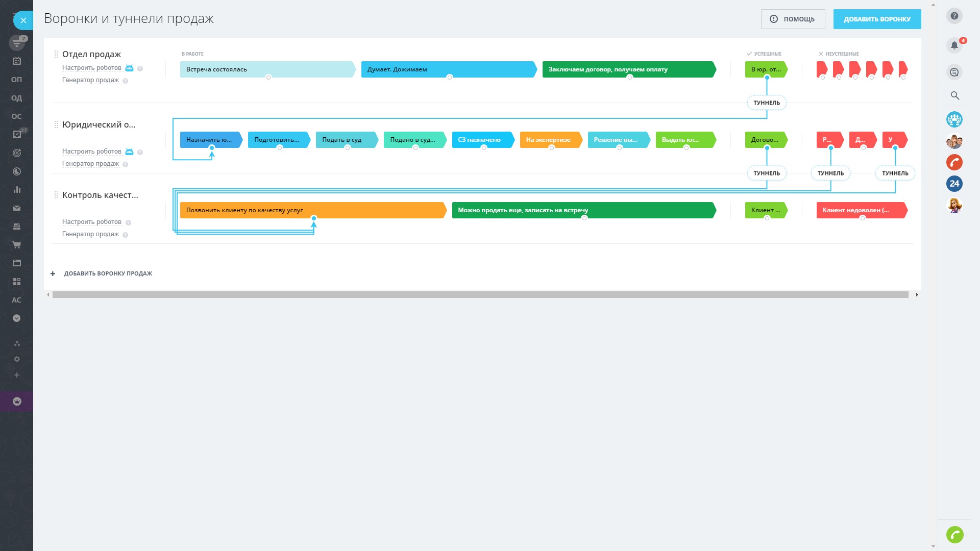
Task: Click the notifications bell icon
Action: [954, 45]
